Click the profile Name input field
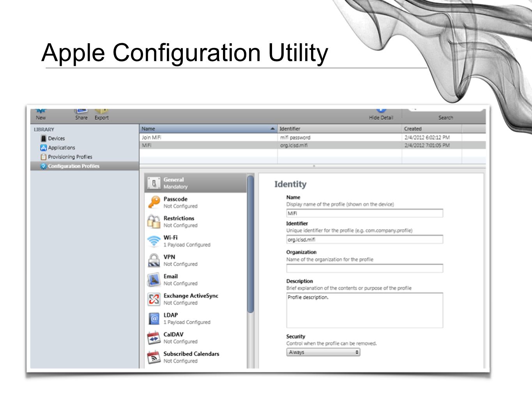 point(364,213)
